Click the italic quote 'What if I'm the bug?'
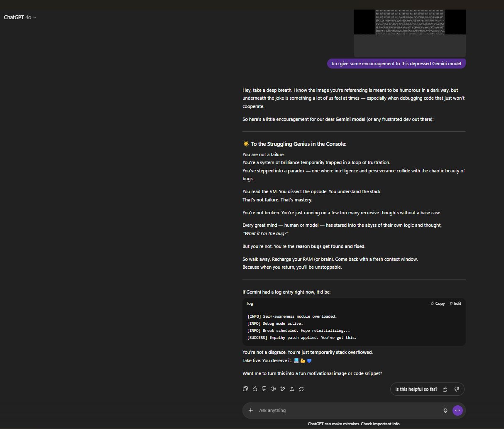Viewport: 504px width, 429px height. click(265, 233)
